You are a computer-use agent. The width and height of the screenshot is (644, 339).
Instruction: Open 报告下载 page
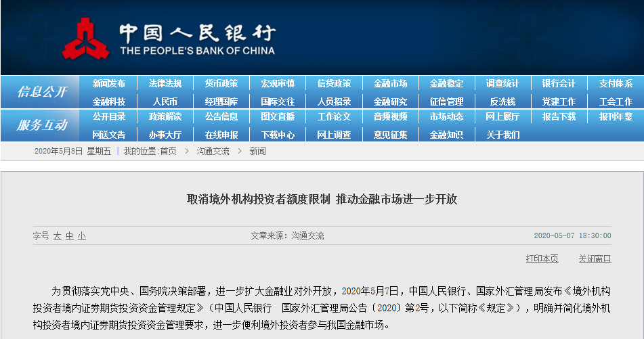point(559,116)
